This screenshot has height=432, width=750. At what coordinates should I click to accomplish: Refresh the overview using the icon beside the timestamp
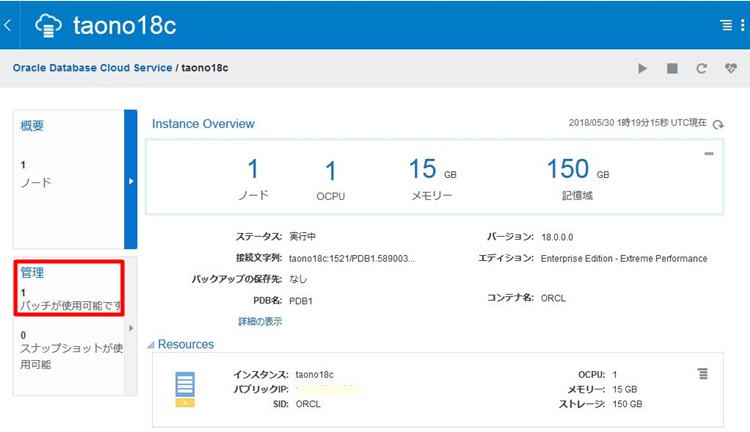(x=717, y=124)
